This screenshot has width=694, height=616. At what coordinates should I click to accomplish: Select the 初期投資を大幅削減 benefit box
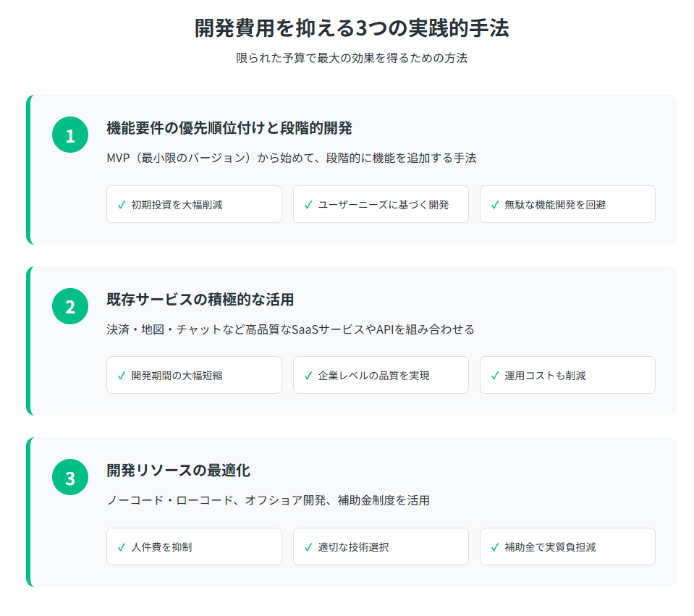coord(194,204)
